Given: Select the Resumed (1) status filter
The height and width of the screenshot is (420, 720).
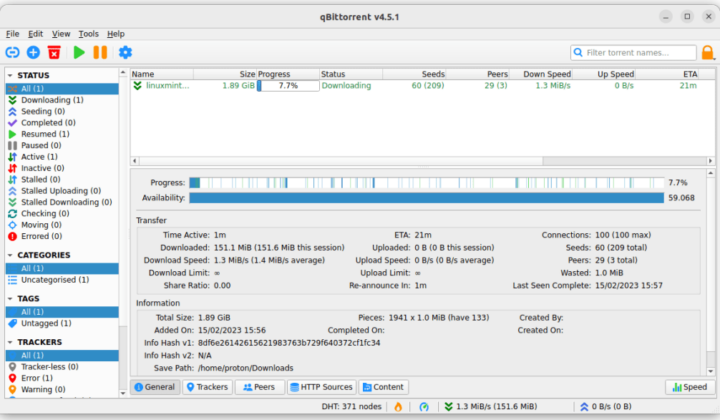Looking at the screenshot, I should coord(62,134).
